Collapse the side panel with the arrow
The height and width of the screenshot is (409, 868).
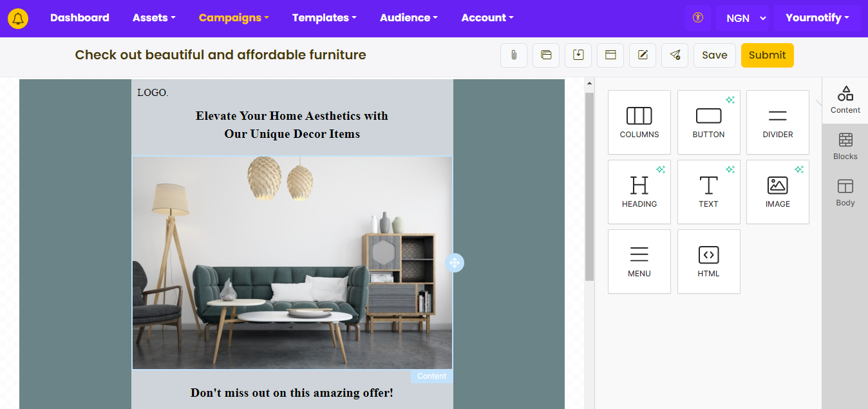[x=818, y=102]
